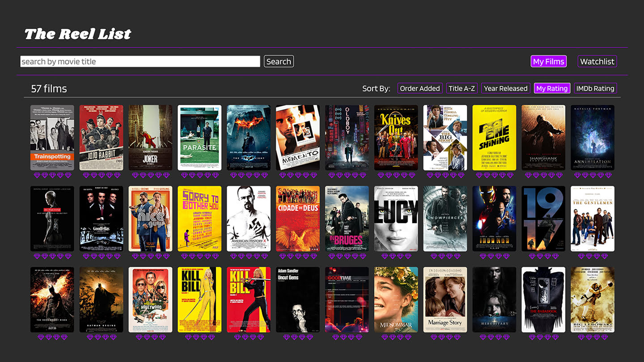Open the Memento poster
This screenshot has height=362, width=644.
tap(298, 138)
